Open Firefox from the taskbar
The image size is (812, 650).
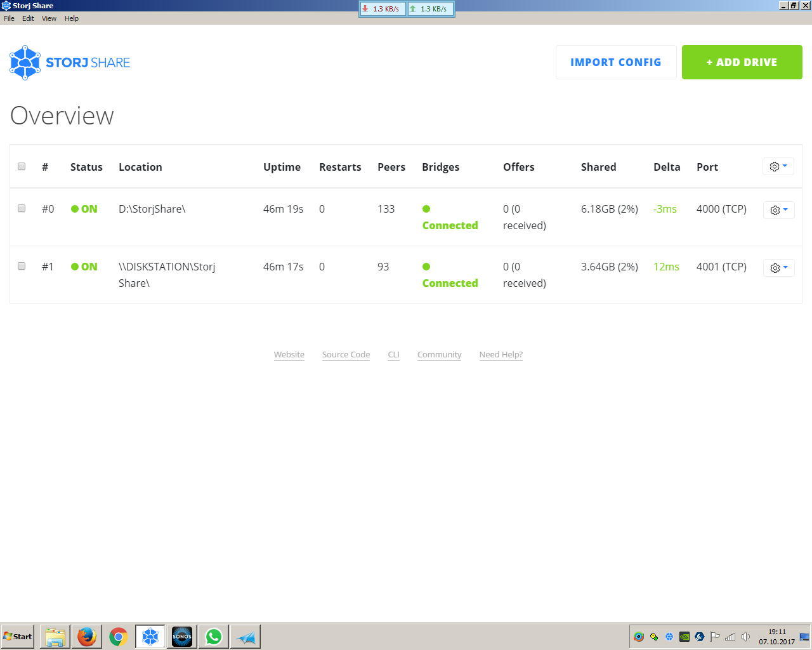coord(87,637)
